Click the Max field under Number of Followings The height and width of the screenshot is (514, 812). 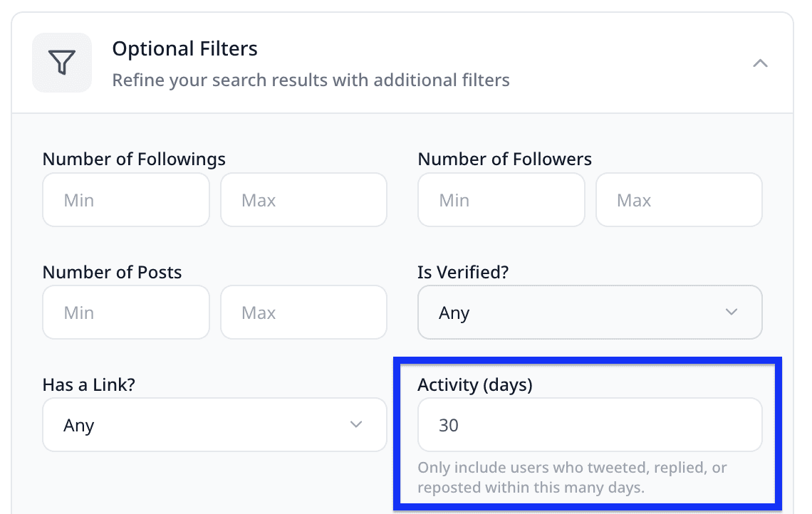pos(303,199)
